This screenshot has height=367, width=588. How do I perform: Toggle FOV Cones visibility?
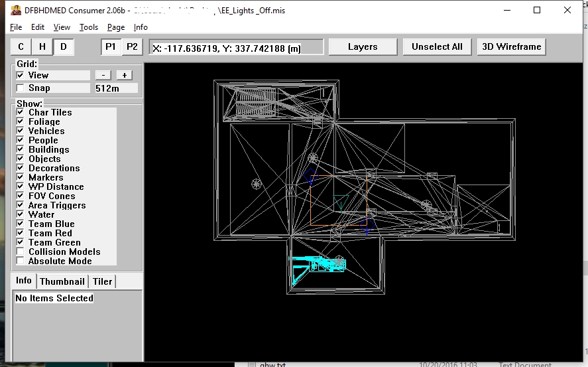coord(21,196)
